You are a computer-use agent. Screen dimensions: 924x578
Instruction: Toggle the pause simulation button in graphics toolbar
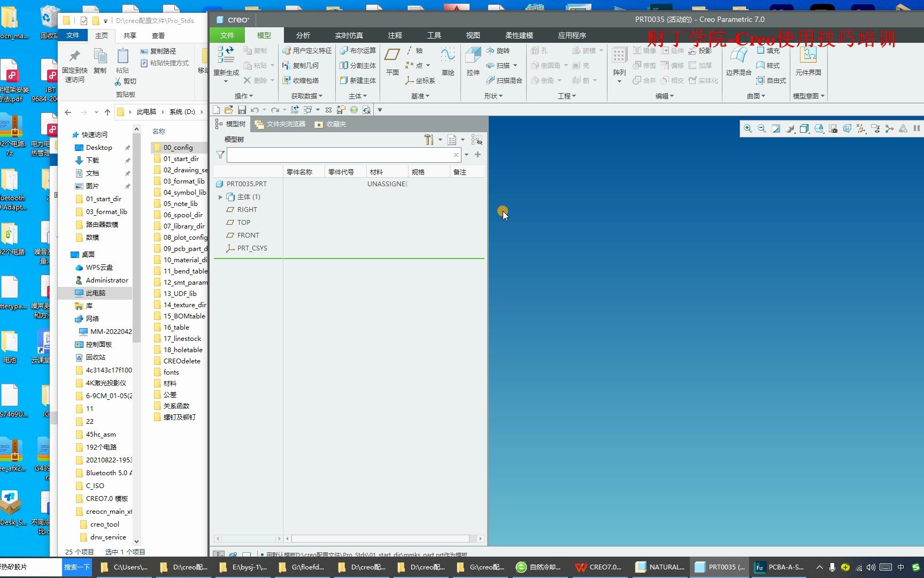click(917, 128)
